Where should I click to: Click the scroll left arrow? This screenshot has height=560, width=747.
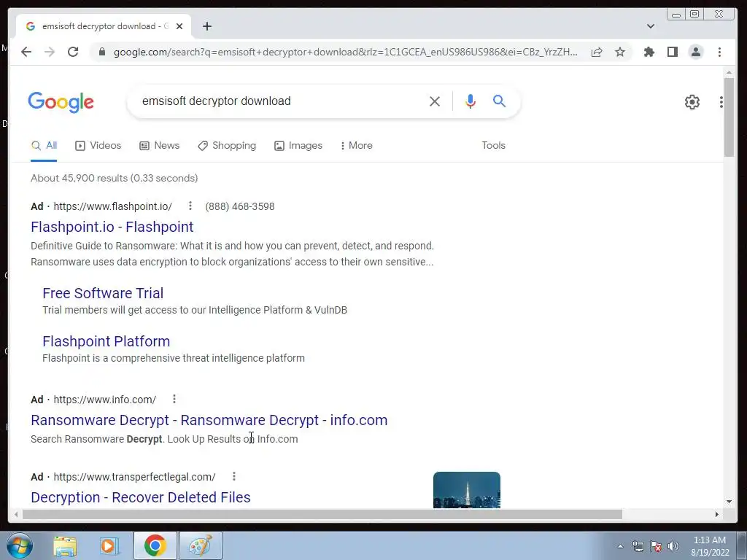16,514
